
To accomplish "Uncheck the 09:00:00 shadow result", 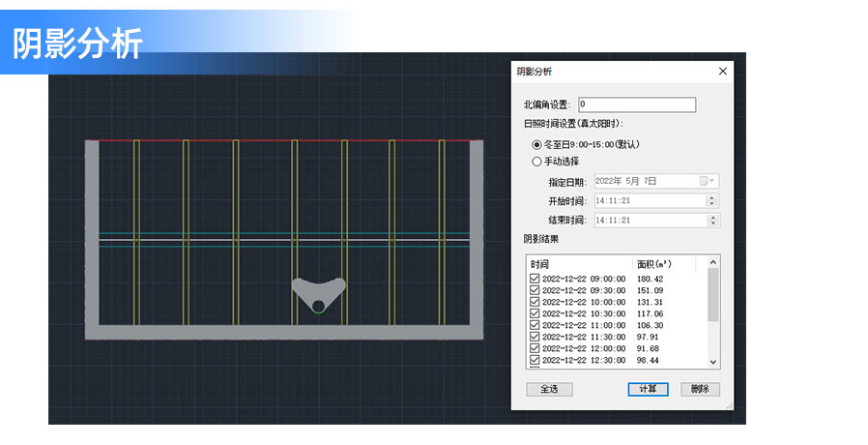I will (535, 279).
